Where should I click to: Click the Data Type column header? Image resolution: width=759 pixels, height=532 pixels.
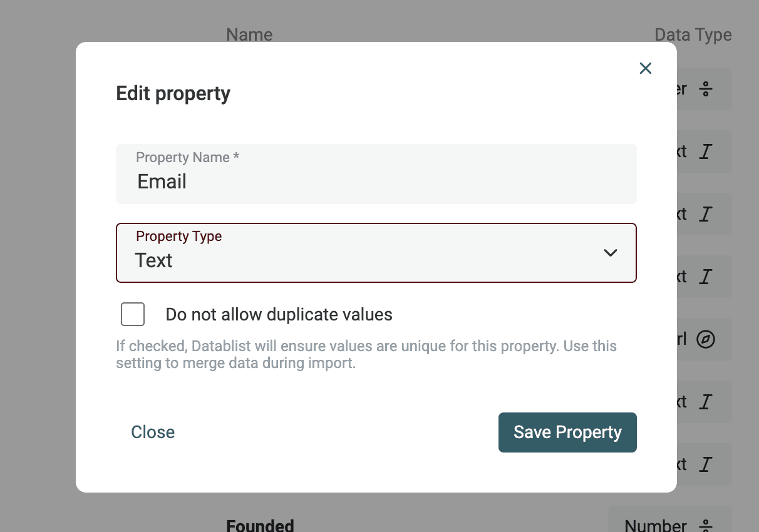click(693, 34)
